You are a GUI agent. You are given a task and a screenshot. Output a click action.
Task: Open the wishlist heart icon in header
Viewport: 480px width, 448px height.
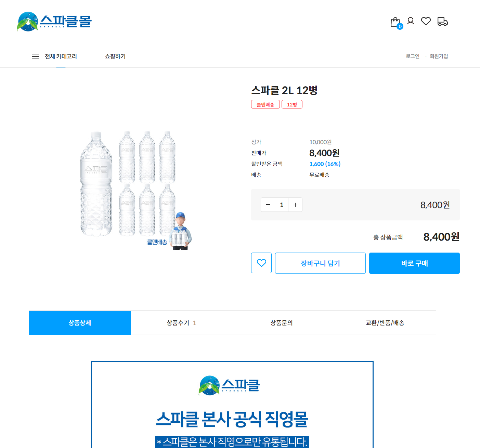(x=426, y=21)
